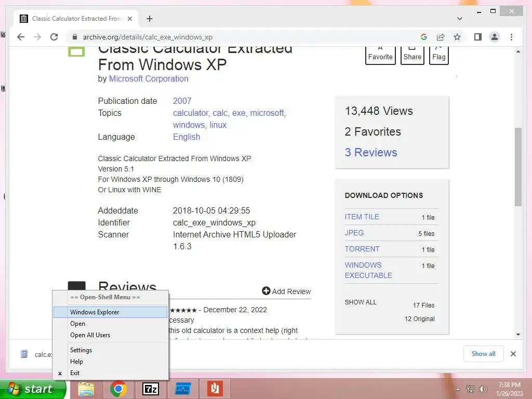Choose Open All Users in the menu
The width and height of the screenshot is (532, 399).
[110, 335]
